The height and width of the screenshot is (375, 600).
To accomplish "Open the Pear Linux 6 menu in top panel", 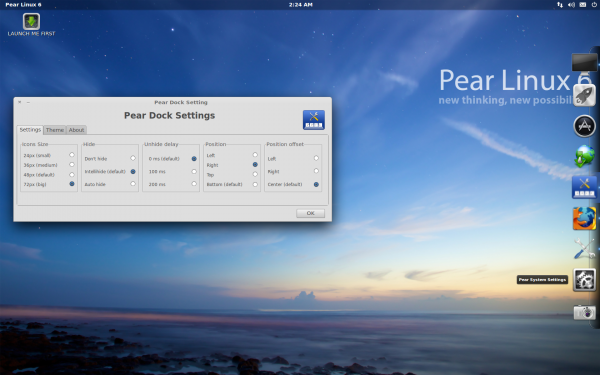I will (23, 5).
